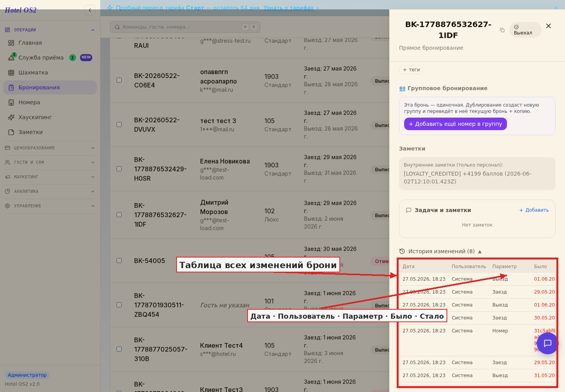Collapse the sidebar with the chevron button
This screenshot has width=565, height=392.
pos(90,10)
